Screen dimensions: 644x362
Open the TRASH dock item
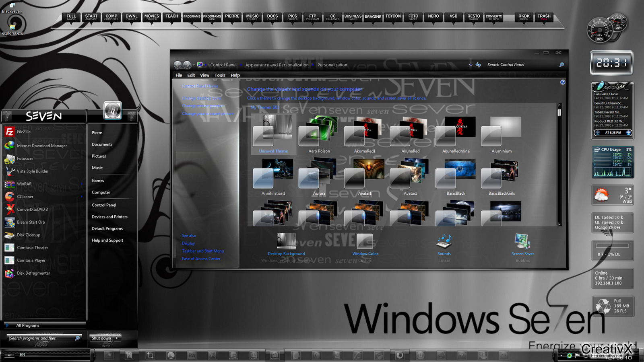(x=544, y=17)
